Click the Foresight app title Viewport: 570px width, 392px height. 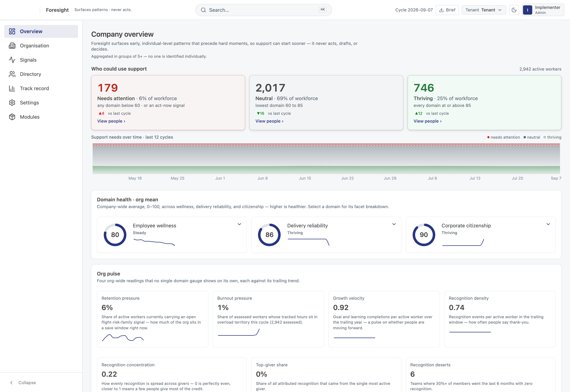coord(57,10)
